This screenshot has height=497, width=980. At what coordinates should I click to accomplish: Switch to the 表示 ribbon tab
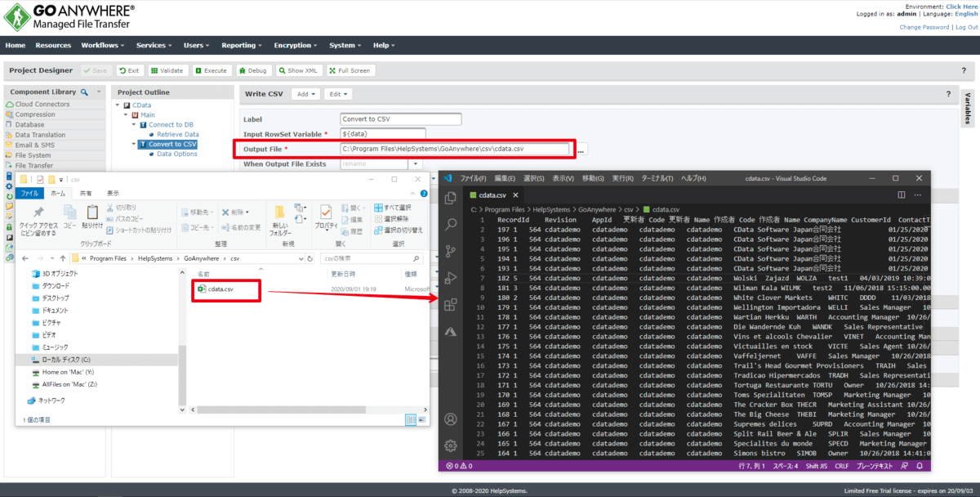tap(113, 194)
